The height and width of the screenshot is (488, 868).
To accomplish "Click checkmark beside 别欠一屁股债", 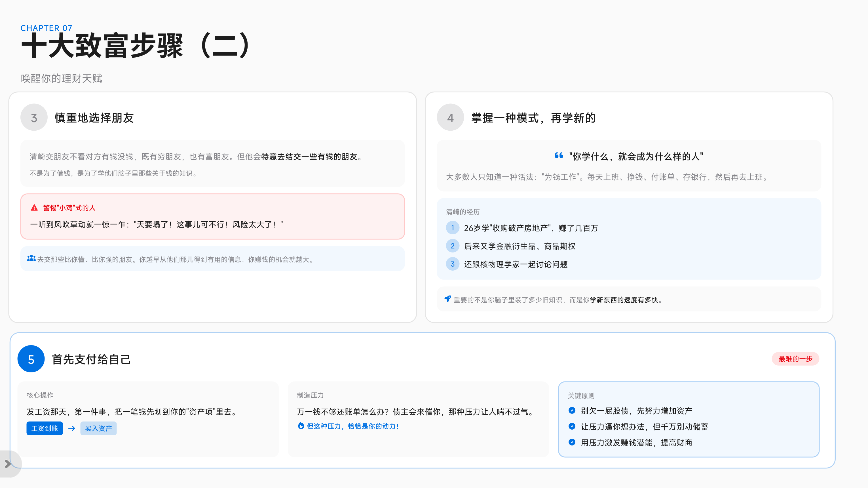I will click(x=572, y=410).
